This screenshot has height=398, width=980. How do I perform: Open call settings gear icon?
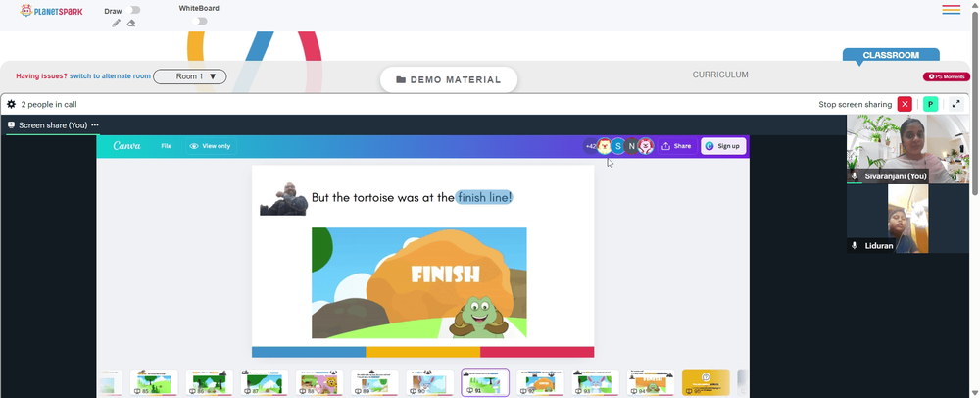11,104
